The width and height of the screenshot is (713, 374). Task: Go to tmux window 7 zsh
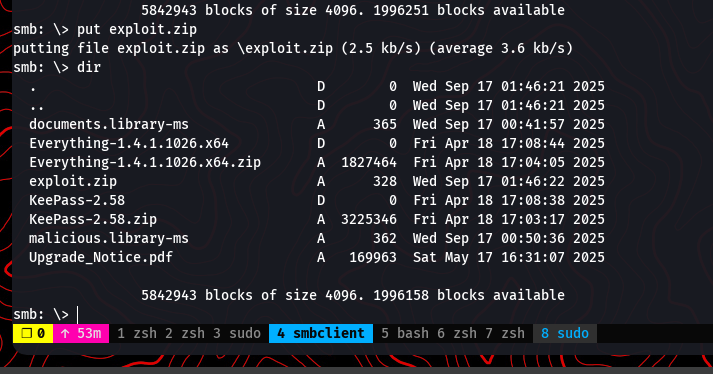pos(505,334)
